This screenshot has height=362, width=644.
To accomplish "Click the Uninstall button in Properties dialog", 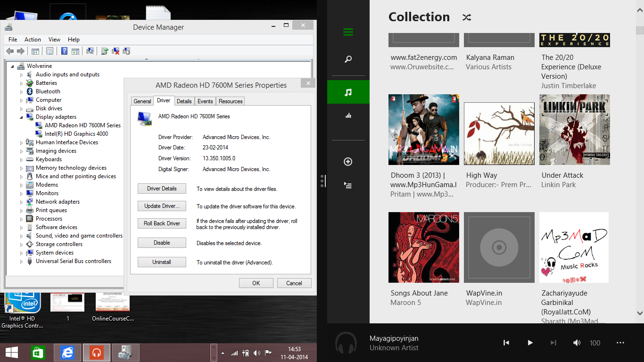I will [162, 262].
